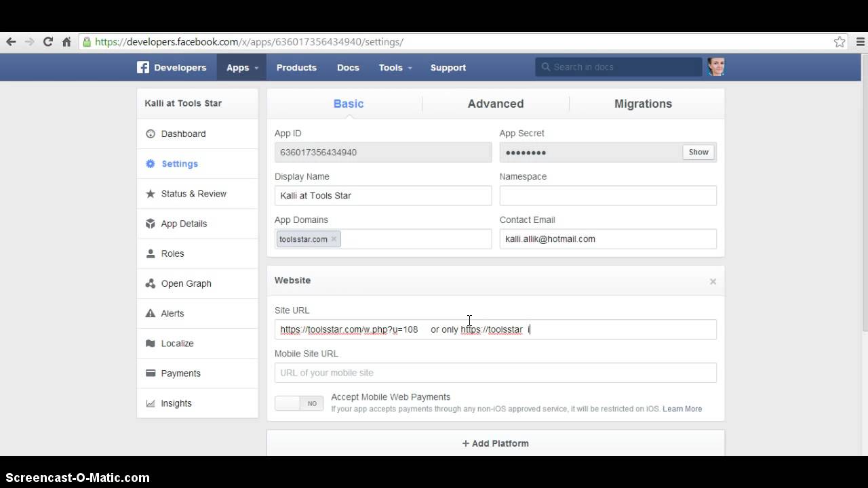Switch to the Advanced tab
The image size is (868, 488).
point(496,104)
